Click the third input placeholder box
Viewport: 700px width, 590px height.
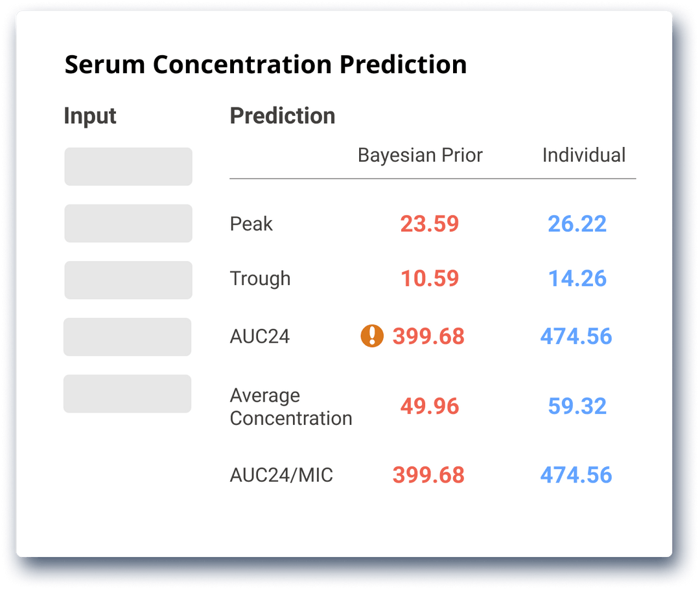[x=128, y=280]
